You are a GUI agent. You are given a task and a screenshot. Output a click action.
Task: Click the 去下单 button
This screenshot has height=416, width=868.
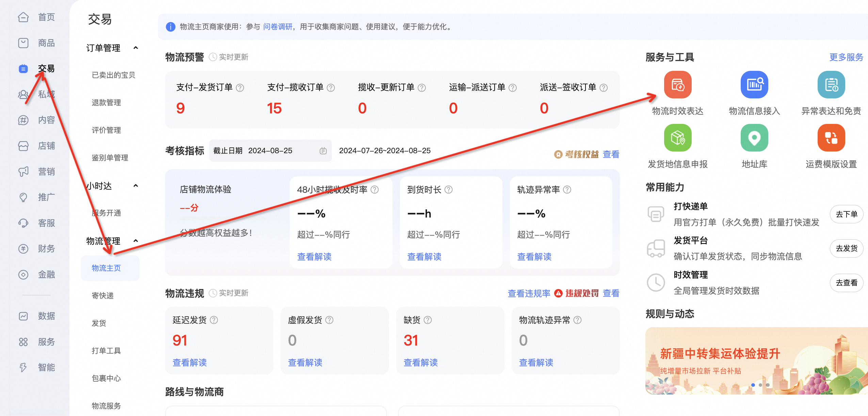pos(846,214)
